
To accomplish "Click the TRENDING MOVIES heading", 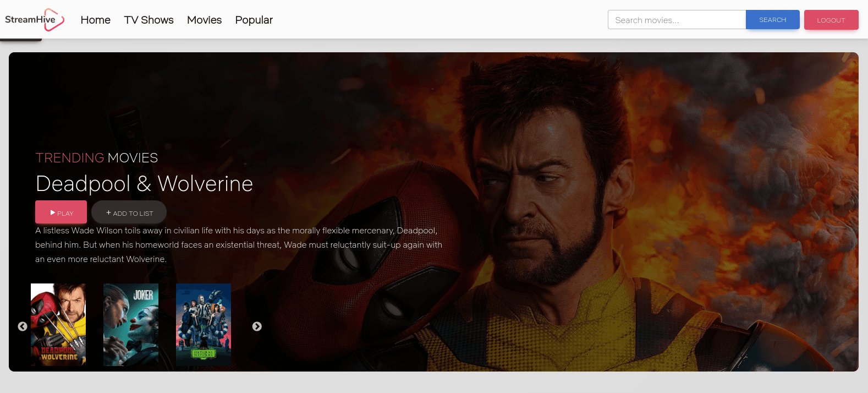I will click(97, 158).
